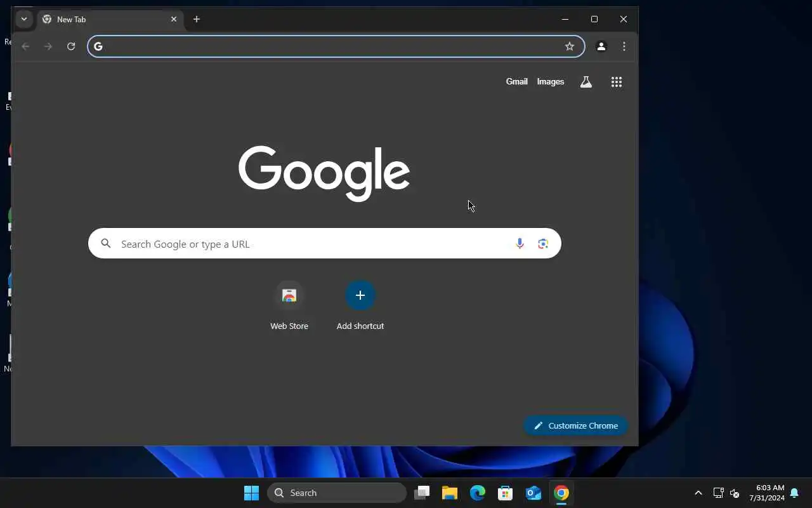Click the taskbar Search box

(337, 493)
